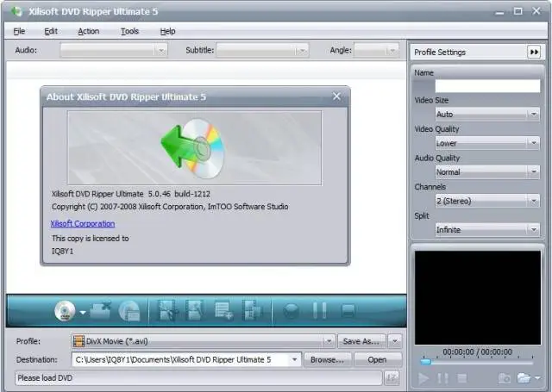Click the Add profile list icon
The width and height of the screenshot is (552, 392).
pyautogui.click(x=223, y=311)
